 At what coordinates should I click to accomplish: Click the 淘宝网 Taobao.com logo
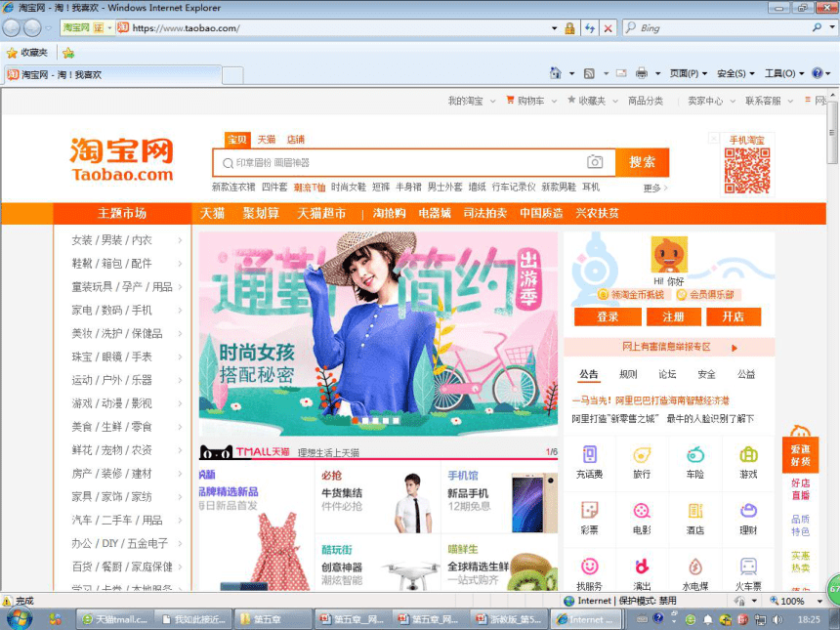pos(122,159)
